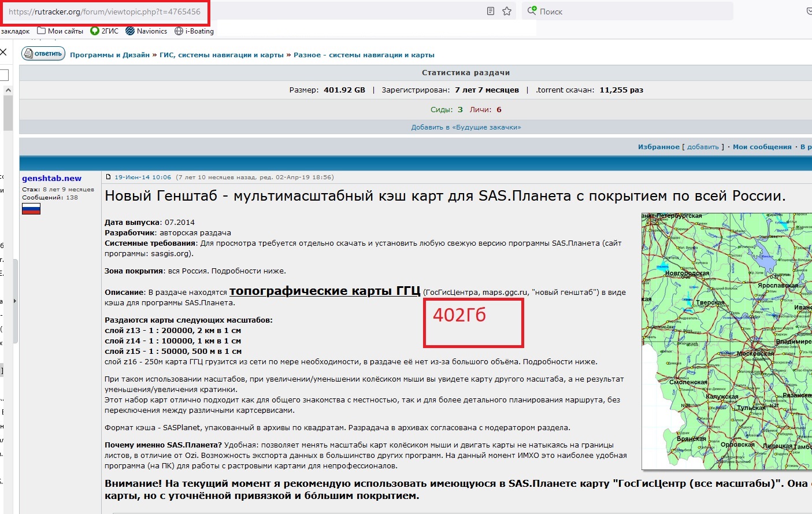
Task: Click the sidebar scrollbar up arrow
Action: click(8, 90)
